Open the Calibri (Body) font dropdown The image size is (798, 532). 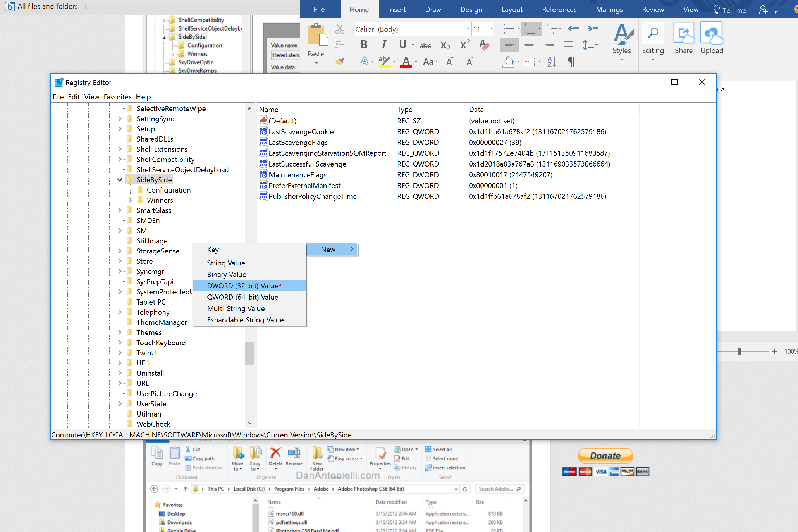click(x=468, y=29)
